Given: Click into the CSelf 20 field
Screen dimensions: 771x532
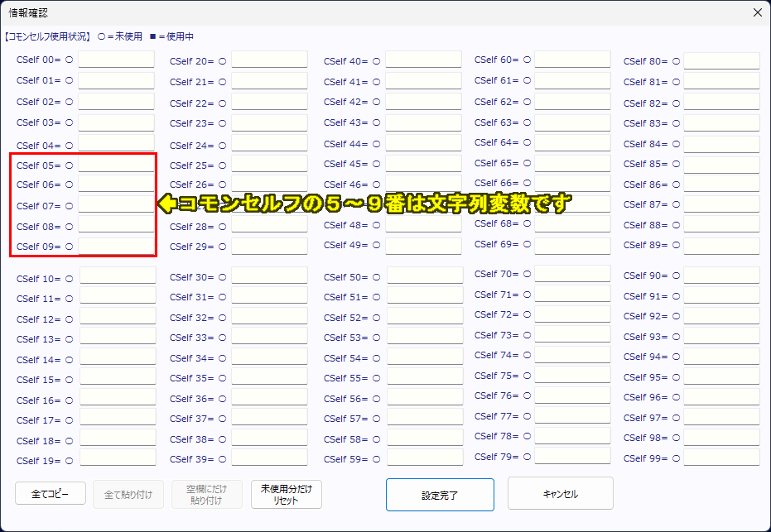Looking at the screenshot, I should (x=269, y=60).
